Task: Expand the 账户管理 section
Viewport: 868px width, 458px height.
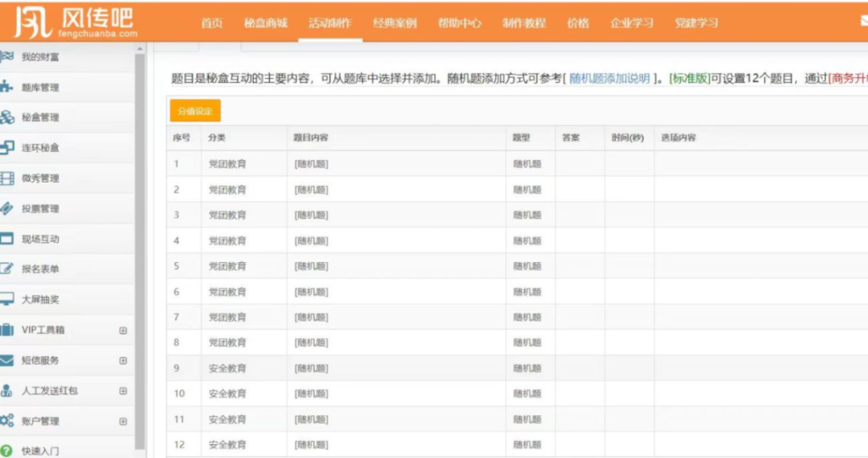Action: pos(123,421)
